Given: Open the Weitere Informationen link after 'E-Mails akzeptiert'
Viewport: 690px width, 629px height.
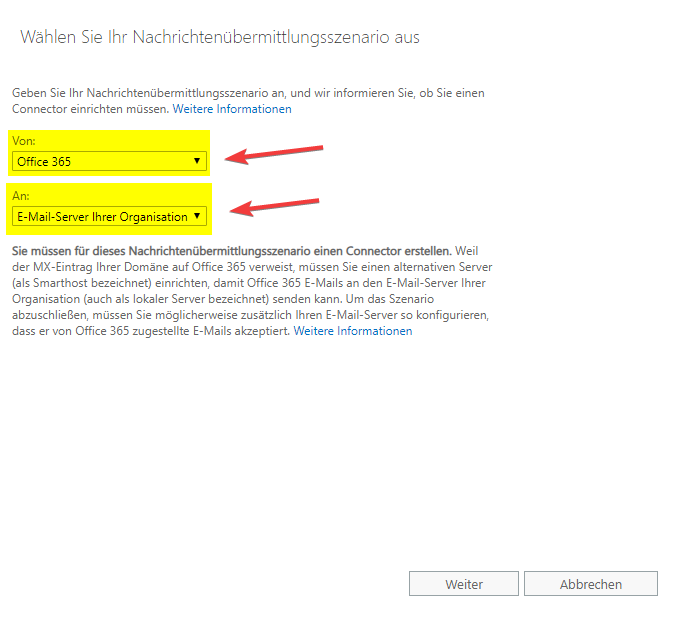Looking at the screenshot, I should click(352, 331).
